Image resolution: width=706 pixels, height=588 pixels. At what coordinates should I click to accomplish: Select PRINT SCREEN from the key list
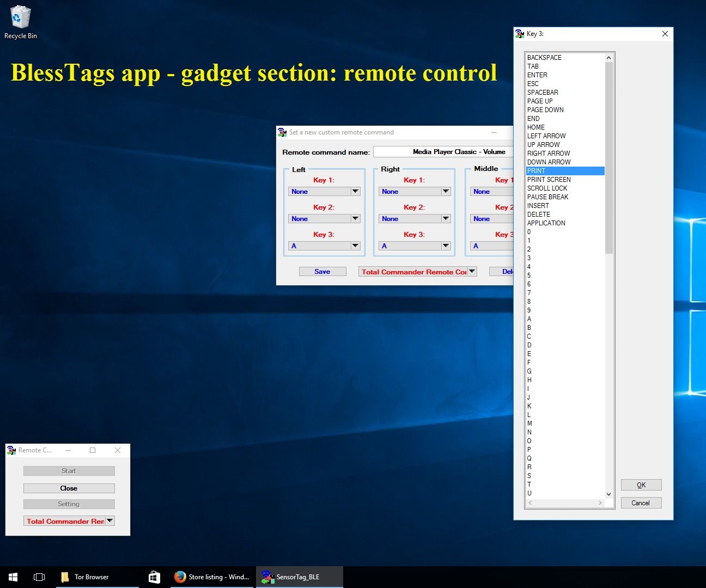click(549, 179)
